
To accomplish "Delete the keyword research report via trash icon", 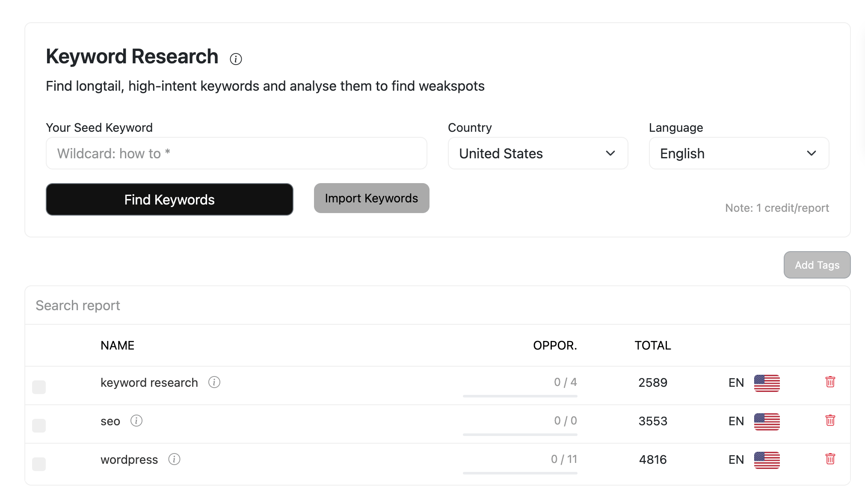I will 829,382.
